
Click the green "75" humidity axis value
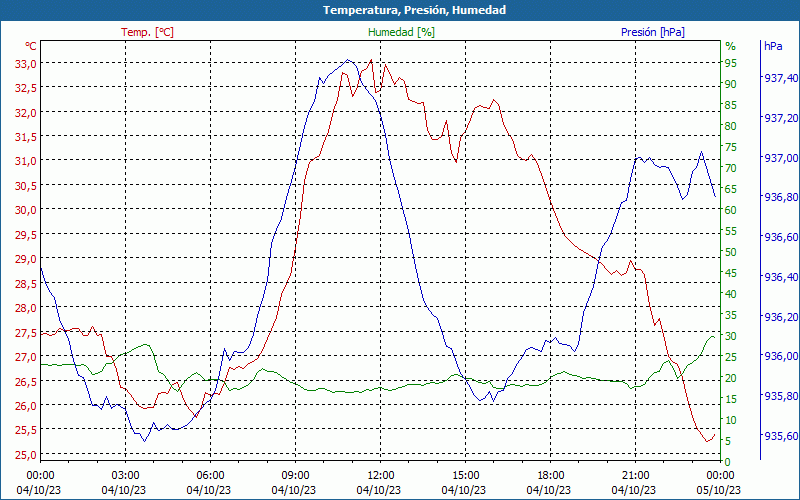click(x=731, y=147)
